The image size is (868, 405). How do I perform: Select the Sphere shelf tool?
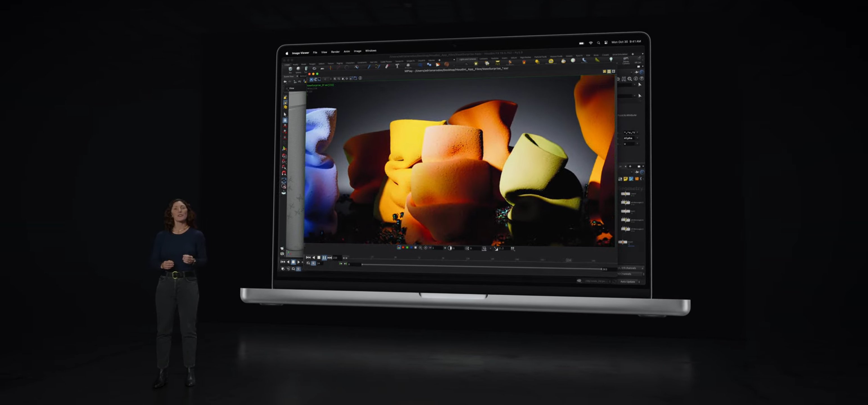tap(298, 69)
